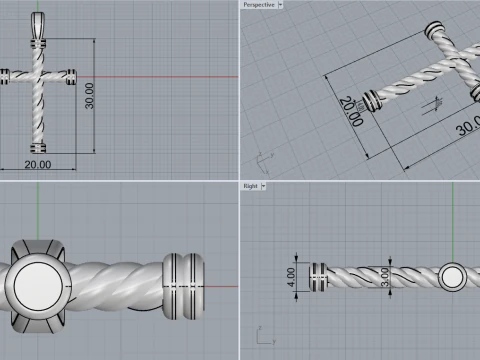The height and width of the screenshot is (360, 480).
Task: Select the 20.00 dimension in Perspective view
Action: pyautogui.click(x=351, y=111)
